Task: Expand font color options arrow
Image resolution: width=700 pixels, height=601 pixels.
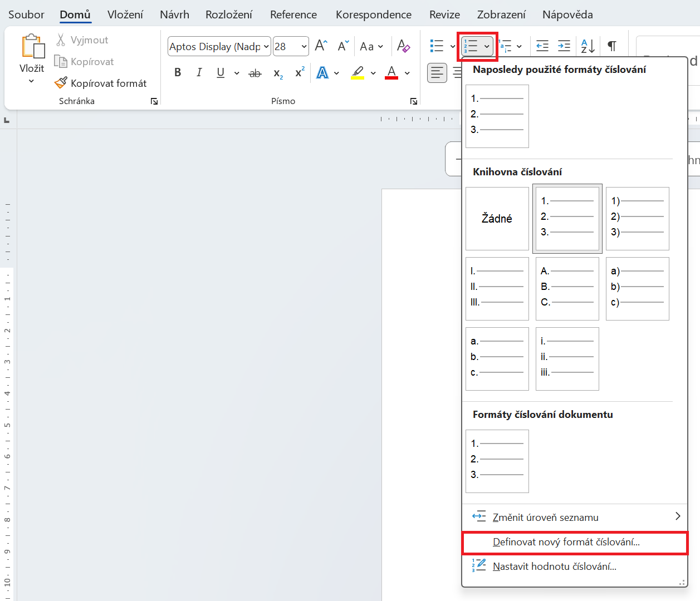Action: 407,73
